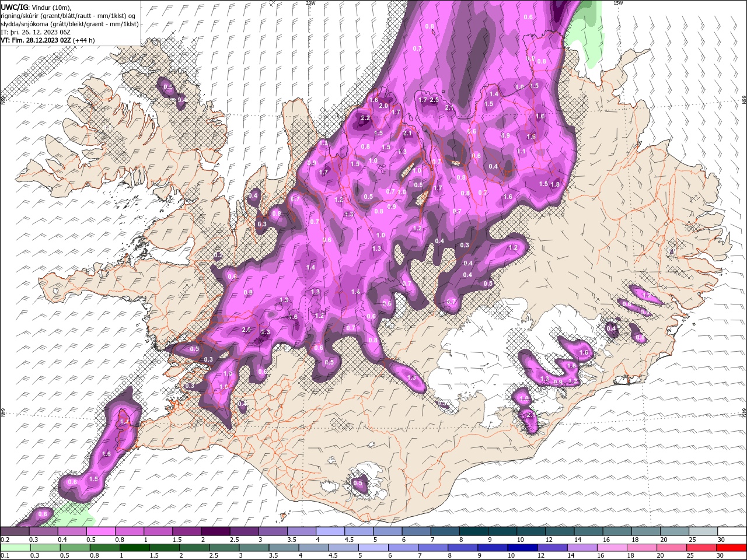
Task: Click snow scale swatch between 0.8 and 1
Action: (129, 531)
